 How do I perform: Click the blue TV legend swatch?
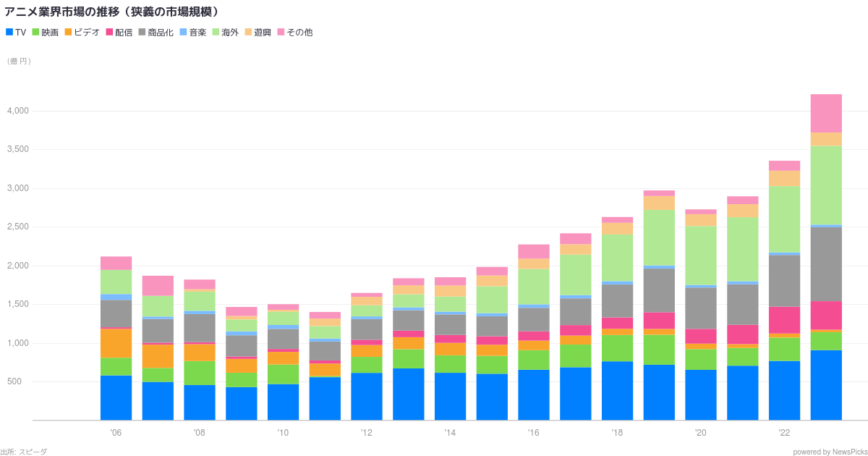pyautogui.click(x=9, y=33)
